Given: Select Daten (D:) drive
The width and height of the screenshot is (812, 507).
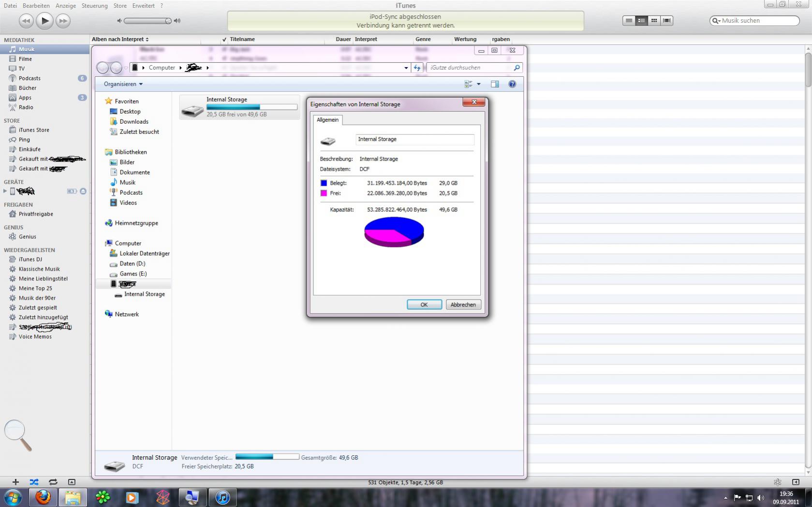Looking at the screenshot, I should click(132, 264).
